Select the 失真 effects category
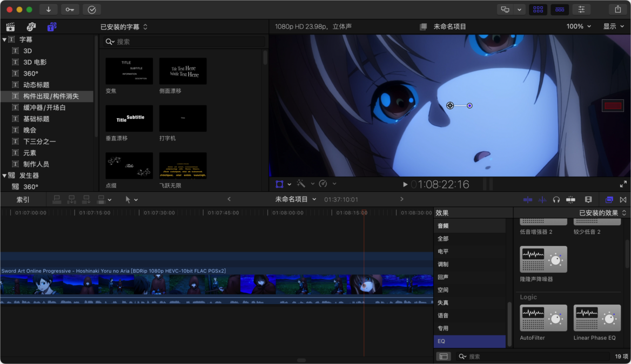The height and width of the screenshot is (364, 631). coord(469,303)
